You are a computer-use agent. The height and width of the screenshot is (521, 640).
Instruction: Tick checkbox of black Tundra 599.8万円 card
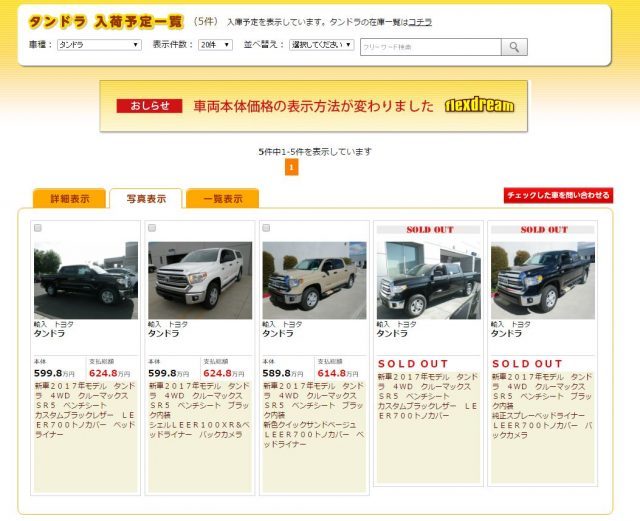click(x=38, y=228)
